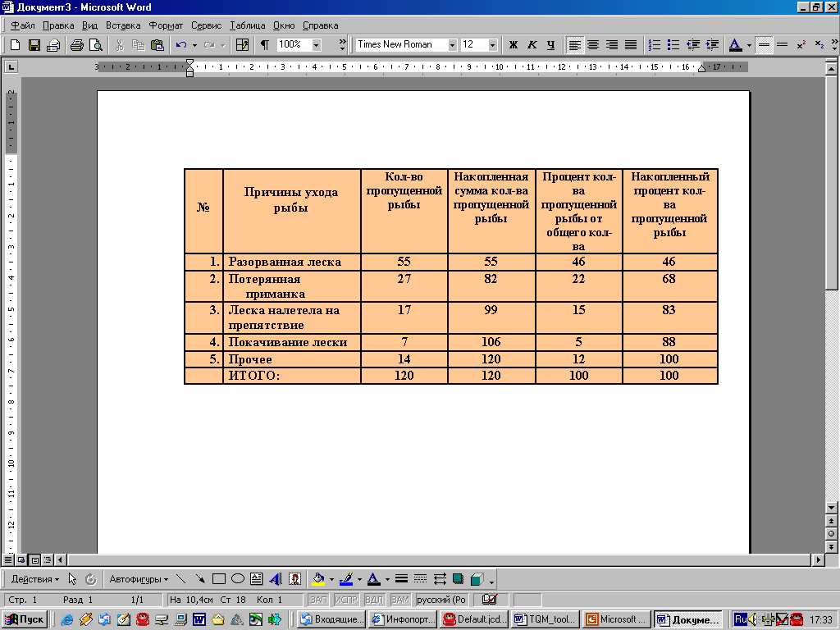Switch to TQM_tool taskbar window

click(x=546, y=619)
